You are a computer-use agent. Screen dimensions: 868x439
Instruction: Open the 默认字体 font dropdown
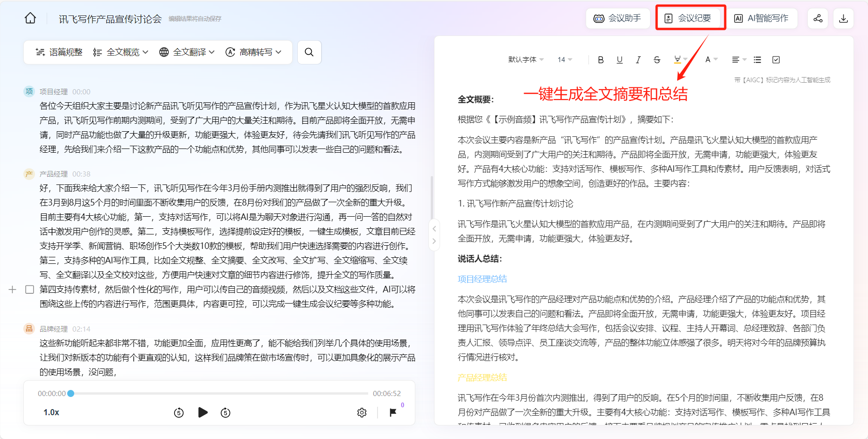coord(526,60)
